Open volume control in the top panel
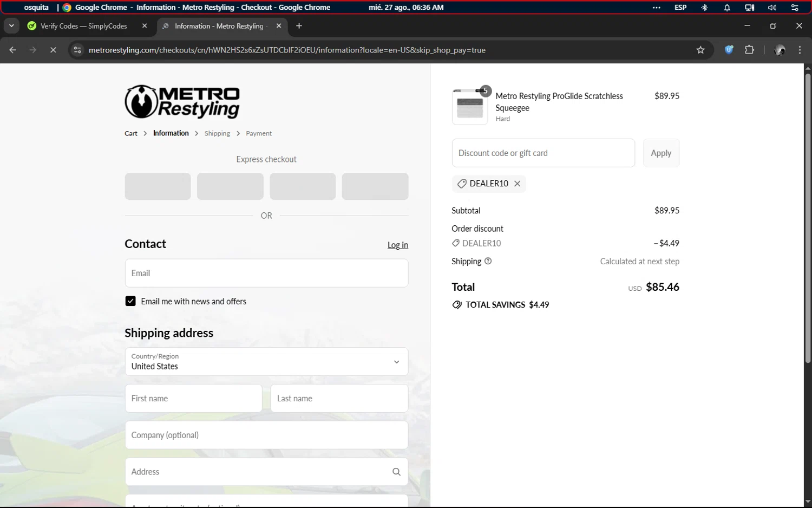This screenshot has width=812, height=508. click(772, 8)
